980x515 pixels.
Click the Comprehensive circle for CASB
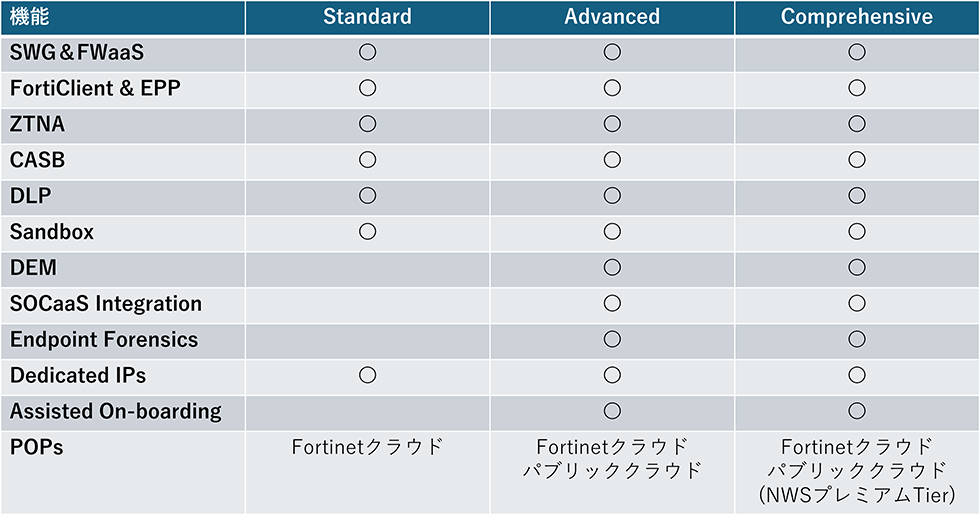pyautogui.click(x=857, y=160)
